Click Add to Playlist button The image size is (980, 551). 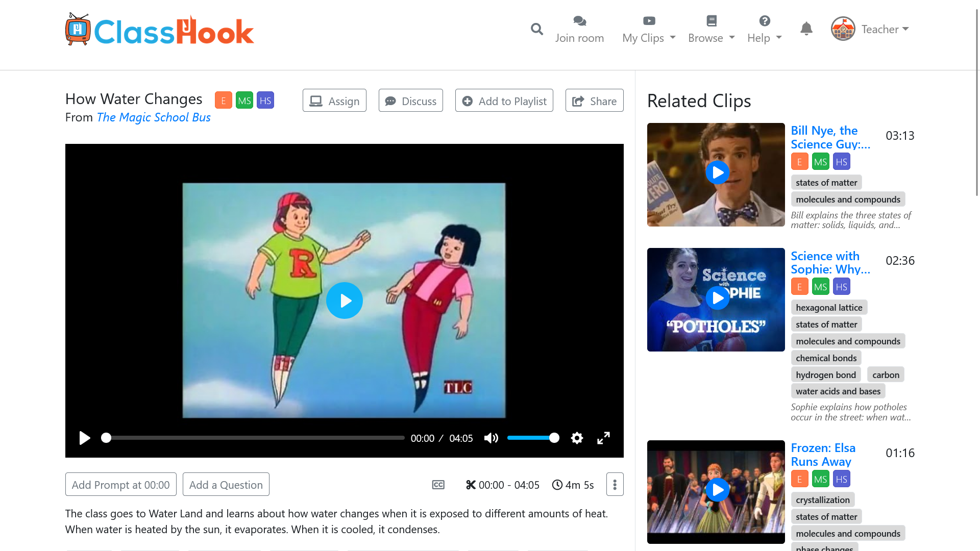pyautogui.click(x=504, y=101)
